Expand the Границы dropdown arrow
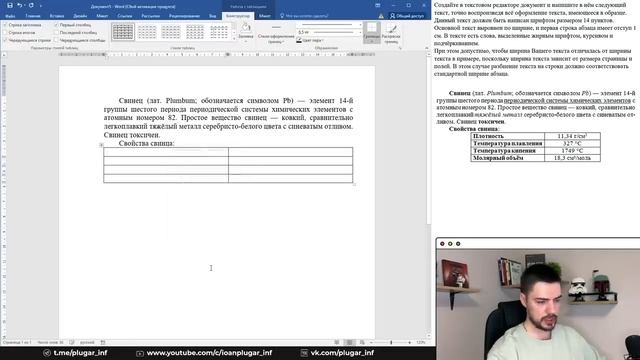This screenshot has height=360, width=640. coord(371,41)
